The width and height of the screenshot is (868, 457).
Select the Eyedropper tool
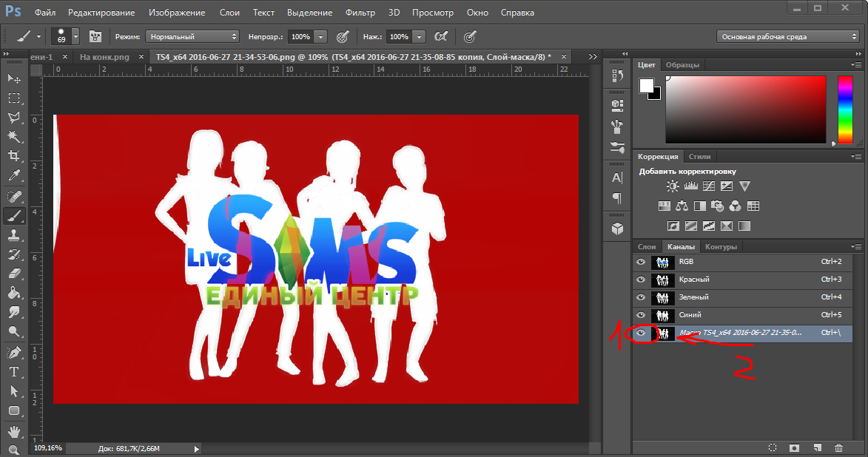tap(14, 175)
